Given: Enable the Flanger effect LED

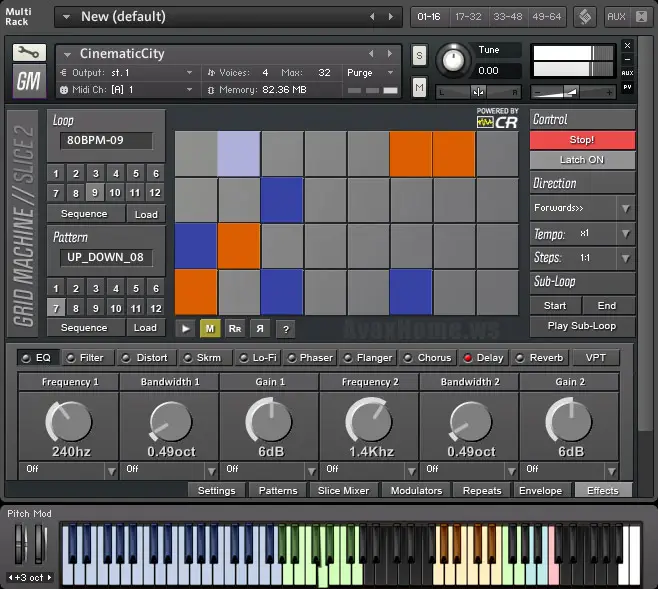Looking at the screenshot, I should point(347,358).
